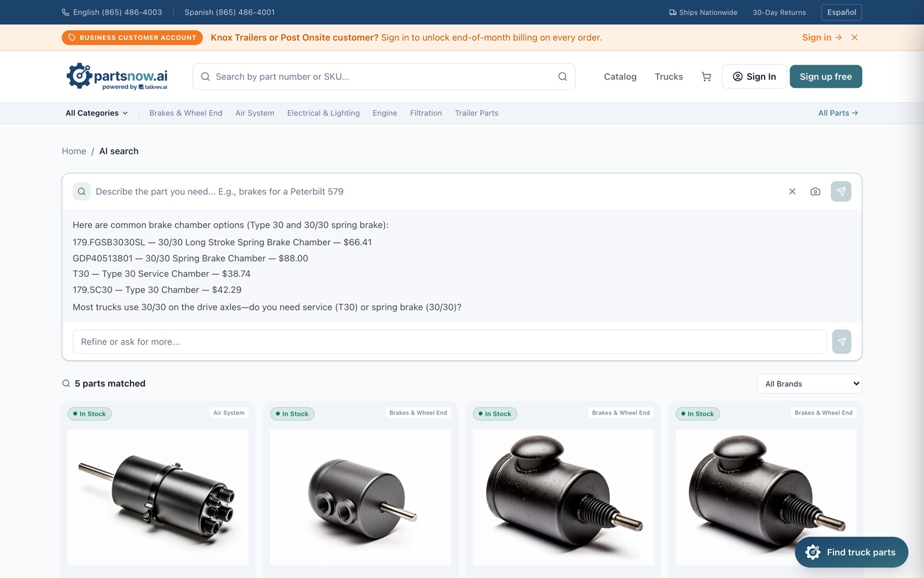Viewport: 924px width, 578px height.
Task: Open the third product's brake chamber image
Action: coord(563,497)
